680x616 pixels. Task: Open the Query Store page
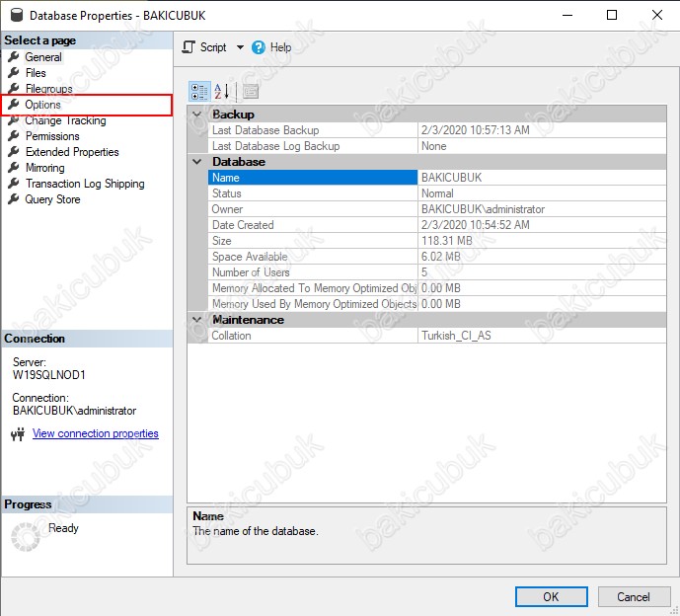pos(52,199)
